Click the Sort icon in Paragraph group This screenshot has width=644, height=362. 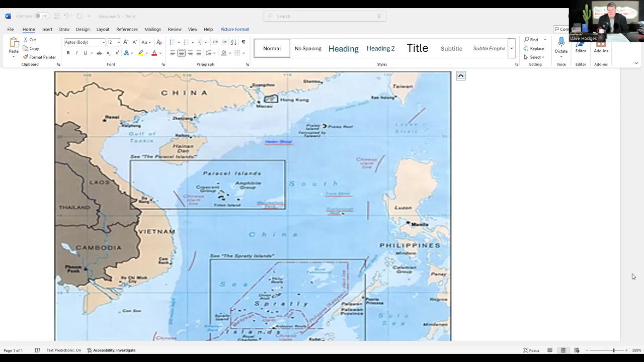[x=233, y=42]
